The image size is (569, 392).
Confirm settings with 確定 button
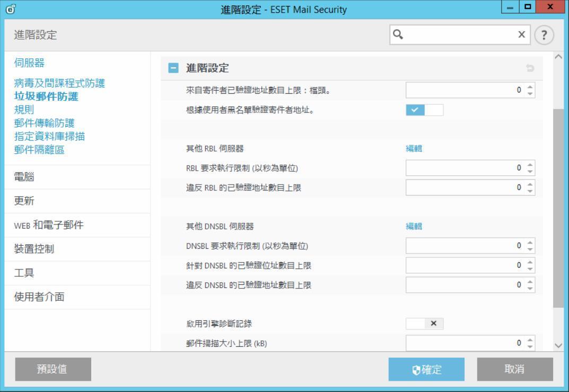point(426,369)
